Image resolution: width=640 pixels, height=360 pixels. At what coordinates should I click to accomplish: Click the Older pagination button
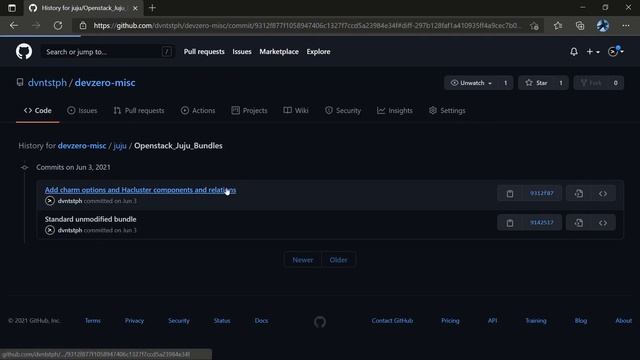click(x=338, y=260)
